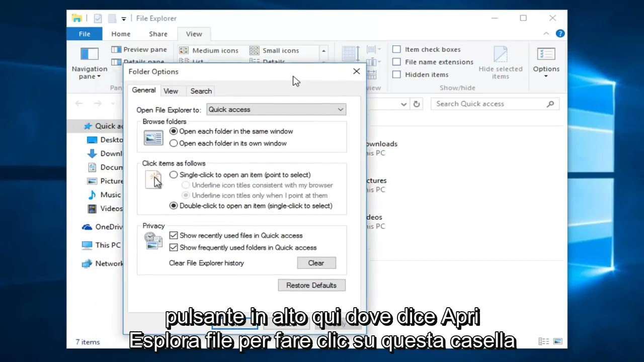644x362 pixels.
Task: Click the layout gallery scroll up arrow
Action: point(324,51)
